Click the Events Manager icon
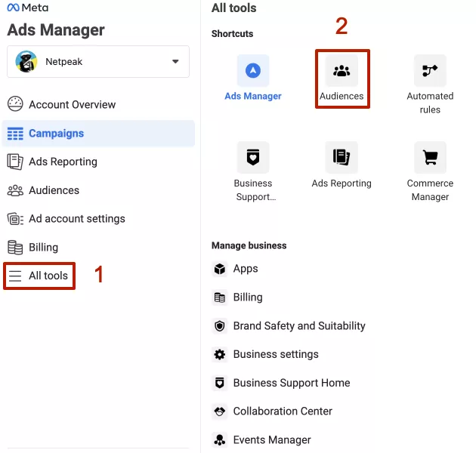Image resolution: width=476 pixels, height=453 pixels. pyautogui.click(x=219, y=440)
